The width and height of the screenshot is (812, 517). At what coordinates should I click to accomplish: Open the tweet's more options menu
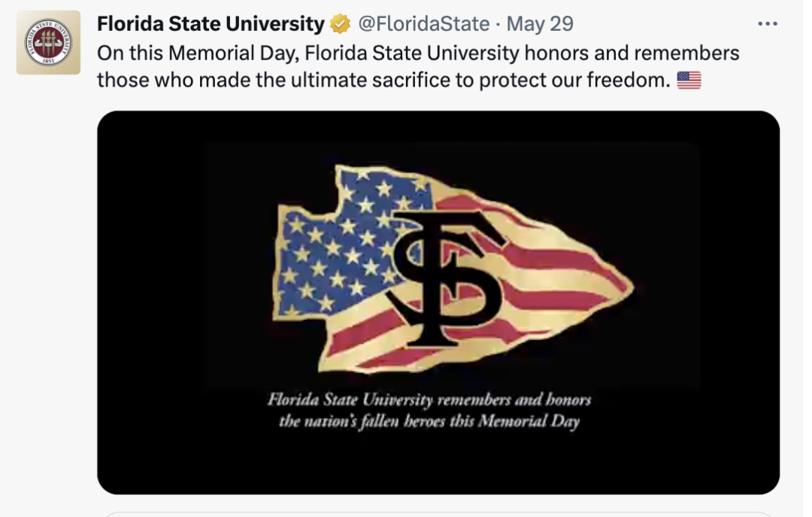click(x=767, y=24)
